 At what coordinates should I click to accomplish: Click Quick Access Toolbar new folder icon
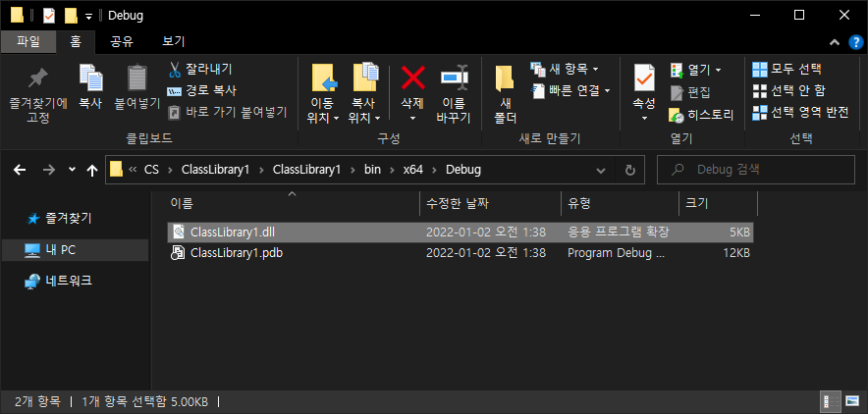point(71,16)
